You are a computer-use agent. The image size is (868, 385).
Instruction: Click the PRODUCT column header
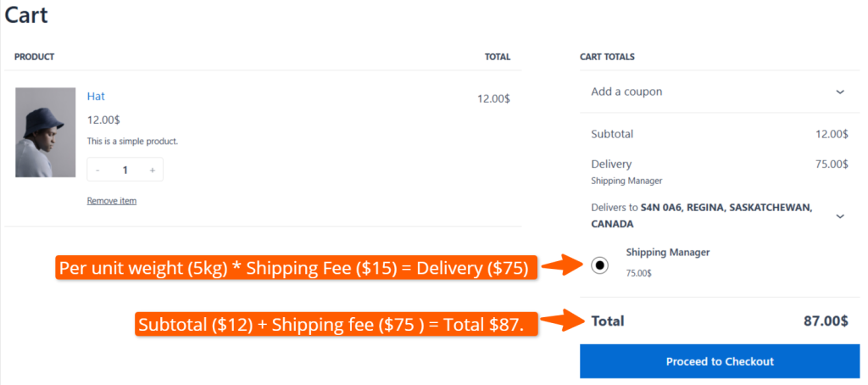tap(34, 57)
